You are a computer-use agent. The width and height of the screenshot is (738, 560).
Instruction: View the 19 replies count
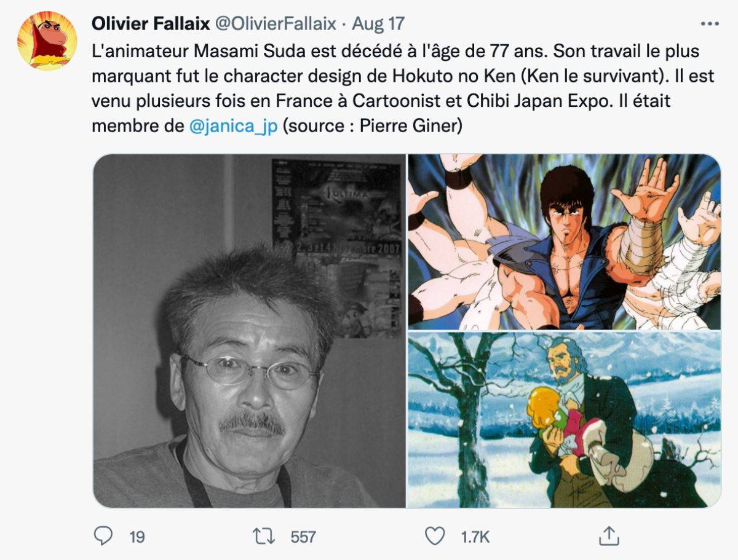[137, 537]
